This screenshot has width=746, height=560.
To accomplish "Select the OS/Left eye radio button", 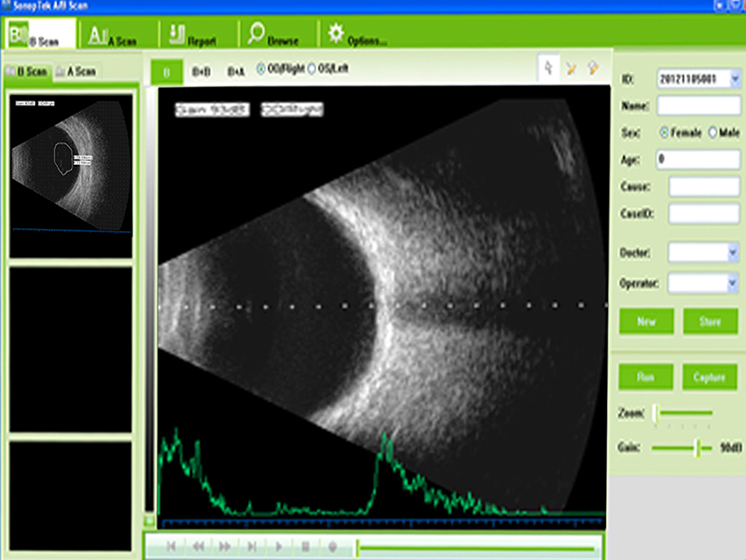I will (312, 70).
